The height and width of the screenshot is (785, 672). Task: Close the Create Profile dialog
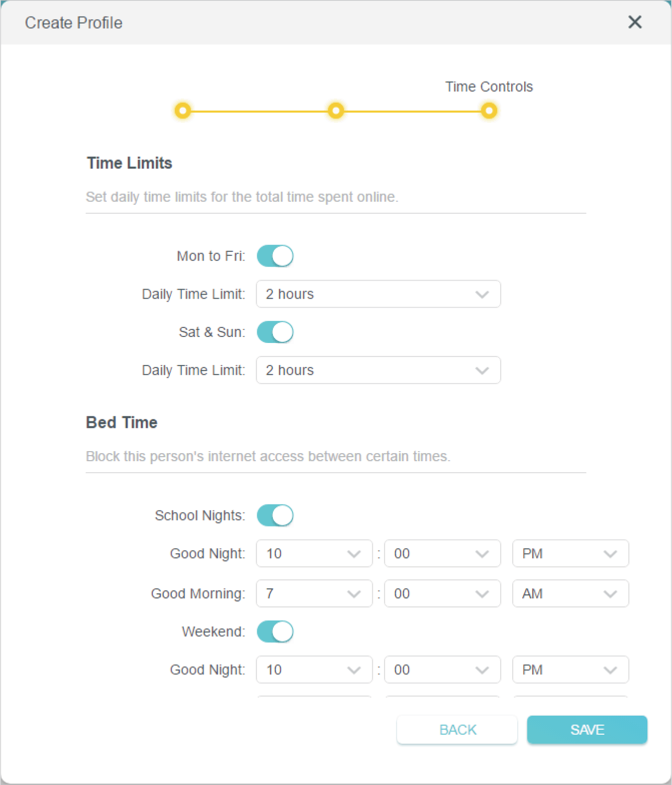[635, 22]
